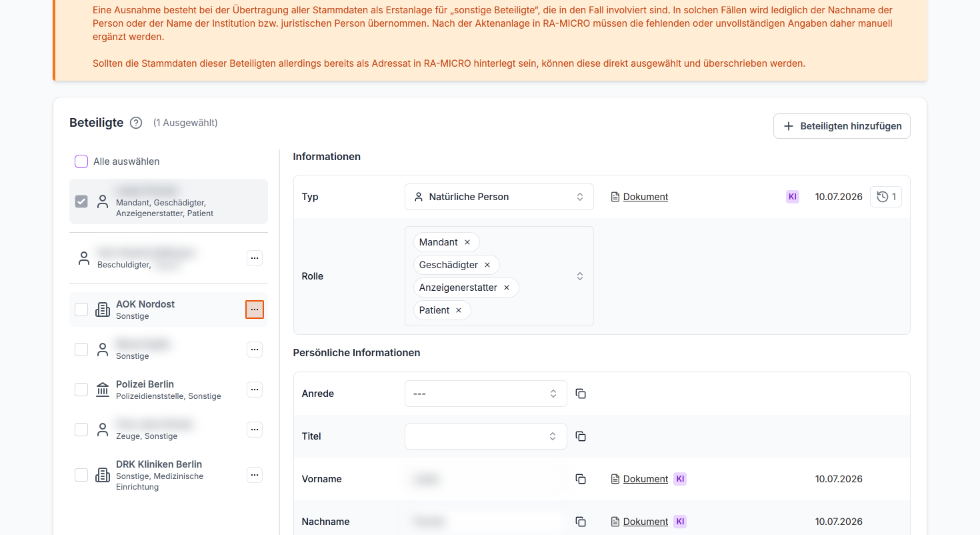Open the three-dot menu for Polizei Berlin
Screen dimensions: 980x535
(x=255, y=390)
